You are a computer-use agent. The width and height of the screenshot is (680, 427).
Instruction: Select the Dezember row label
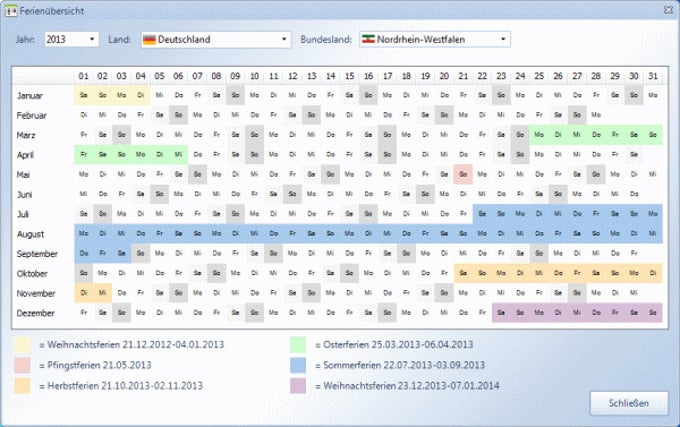[x=36, y=313]
